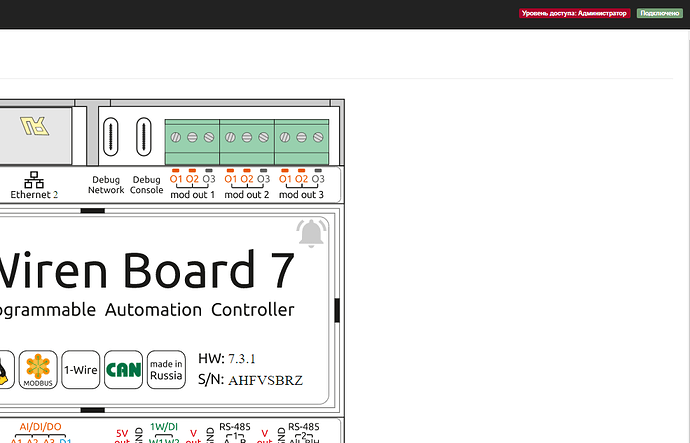Viewport: 690px width, 443px height.
Task: Click the screw above O1 of mod out 1
Action: [x=176, y=137]
